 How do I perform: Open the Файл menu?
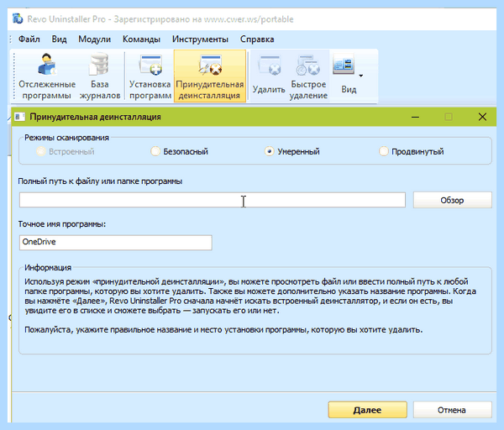[x=29, y=39]
